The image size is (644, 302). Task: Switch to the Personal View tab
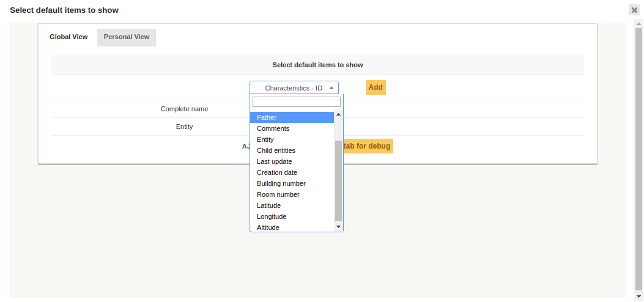127,37
